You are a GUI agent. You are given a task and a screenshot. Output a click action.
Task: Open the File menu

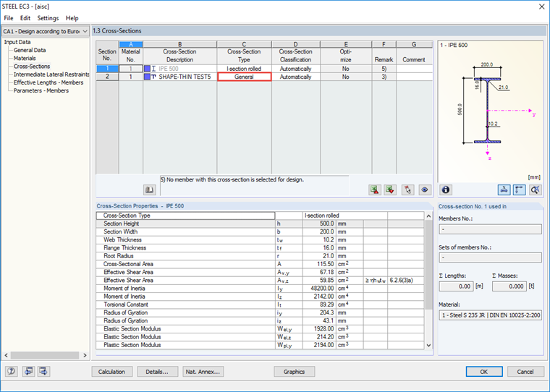[9, 18]
